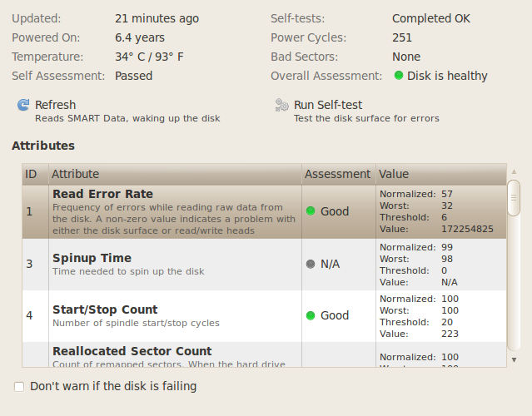The height and width of the screenshot is (416, 532).
Task: Click 'Test the disk surface for errors' text
Action: 366,118
